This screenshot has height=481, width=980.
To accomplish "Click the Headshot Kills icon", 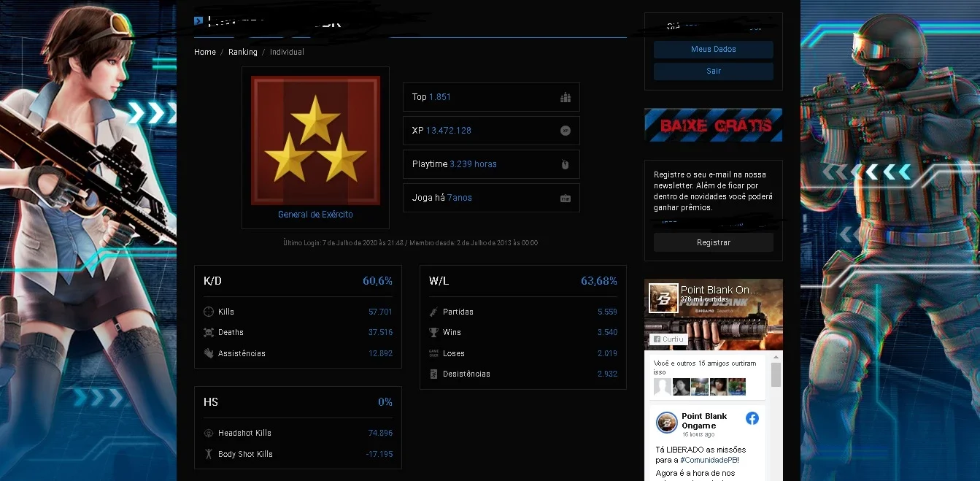I will (x=209, y=433).
